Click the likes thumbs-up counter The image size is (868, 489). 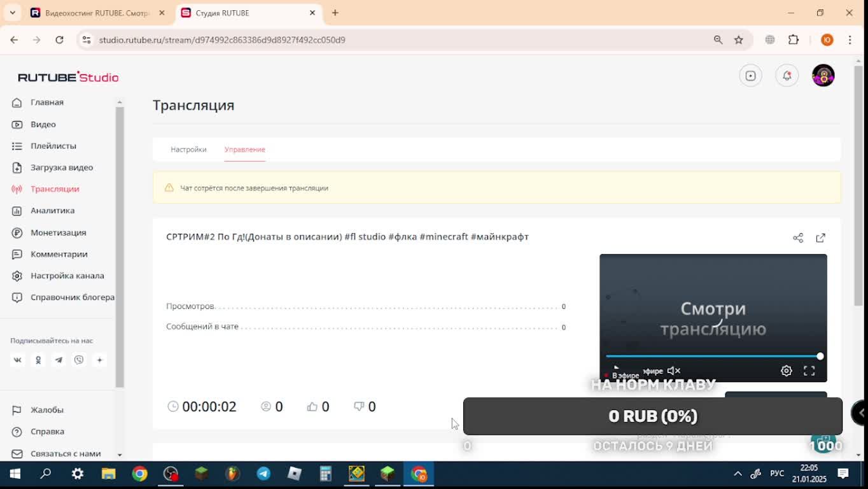pyautogui.click(x=318, y=406)
